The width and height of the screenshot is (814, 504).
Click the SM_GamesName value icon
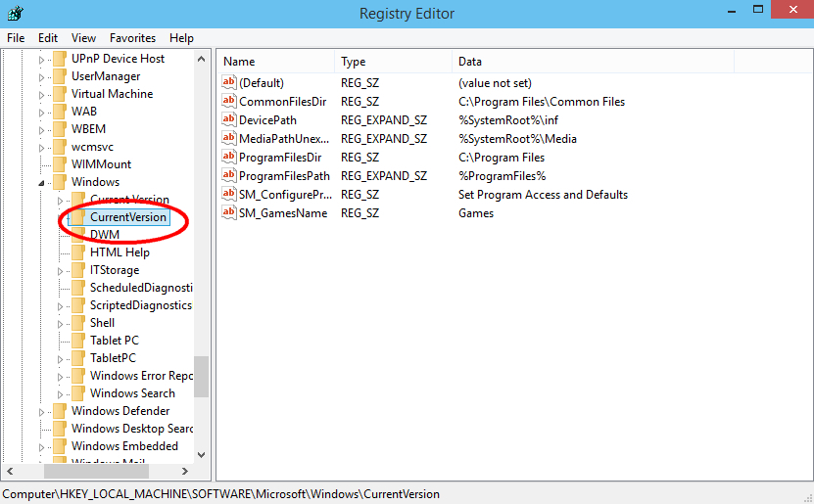click(x=229, y=213)
